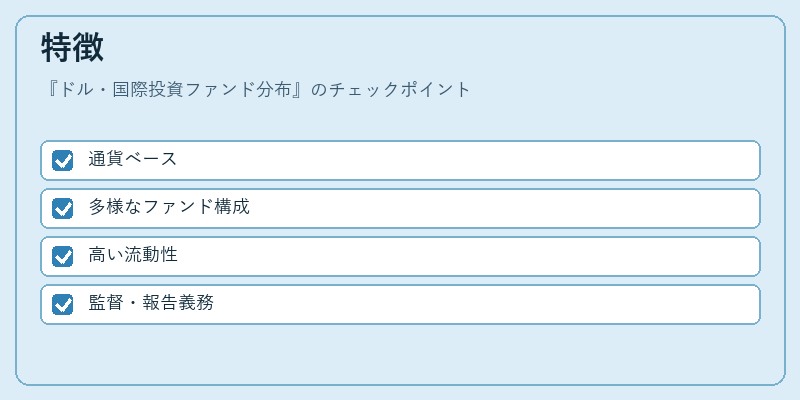Disable the 監督・報告義務 checkbox
Screen dimensions: 800x400
63,304
